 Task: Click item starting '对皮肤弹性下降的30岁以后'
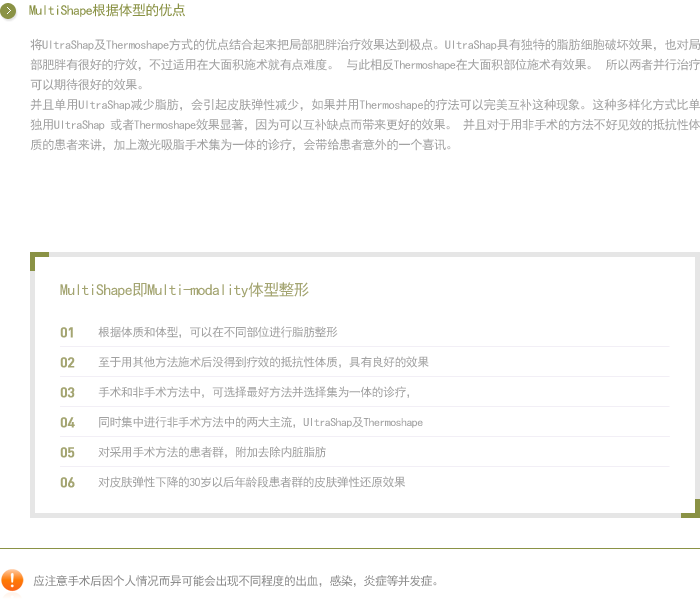click(x=252, y=482)
